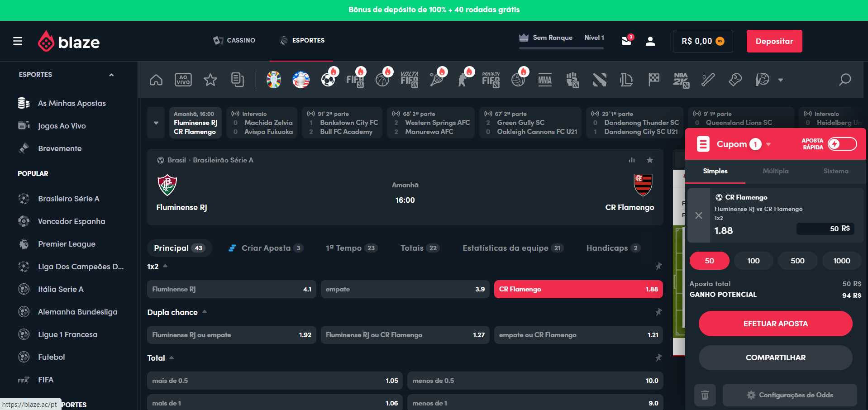Click Efetuar Aposta button
The width and height of the screenshot is (868, 410).
pos(775,324)
